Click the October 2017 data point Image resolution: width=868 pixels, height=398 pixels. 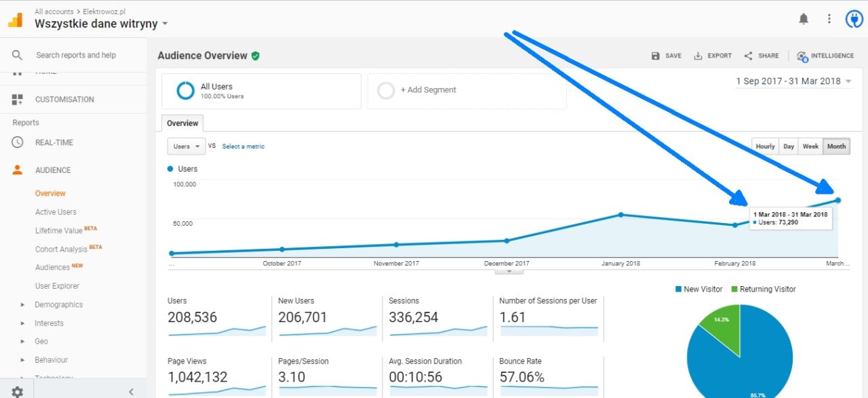click(x=282, y=250)
